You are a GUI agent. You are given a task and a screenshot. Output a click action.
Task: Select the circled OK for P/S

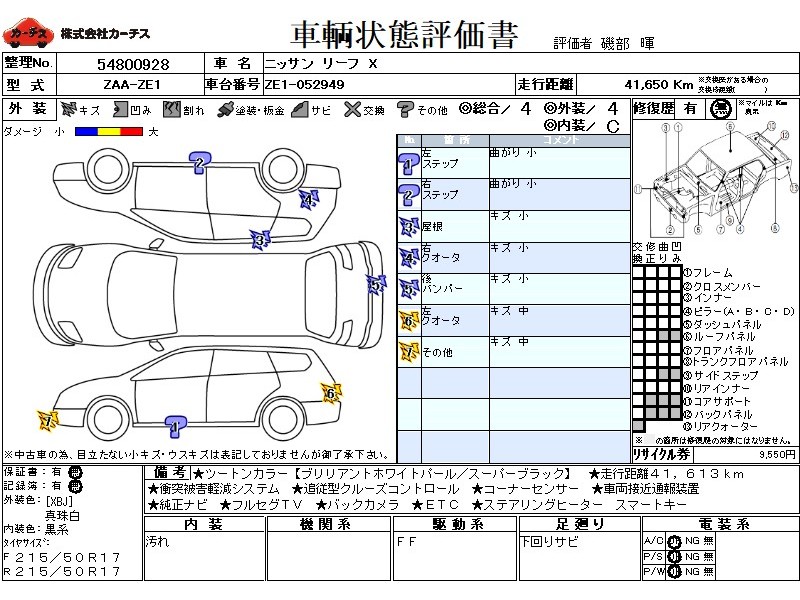click(x=674, y=557)
